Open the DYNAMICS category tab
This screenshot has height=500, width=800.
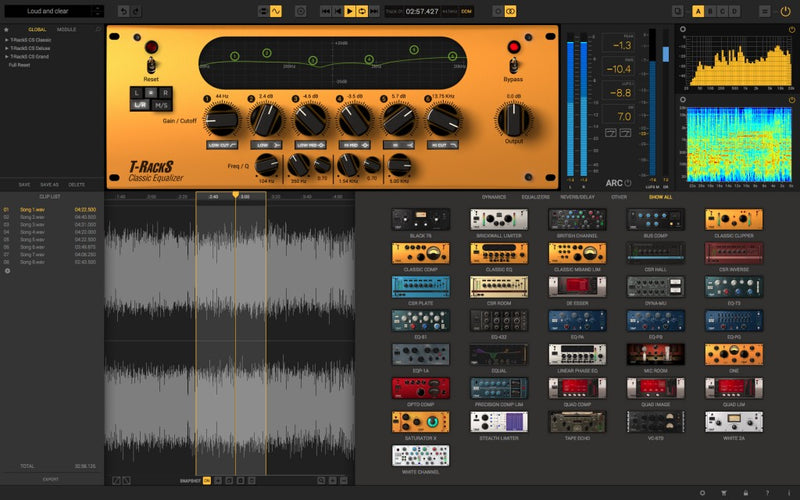(x=494, y=197)
